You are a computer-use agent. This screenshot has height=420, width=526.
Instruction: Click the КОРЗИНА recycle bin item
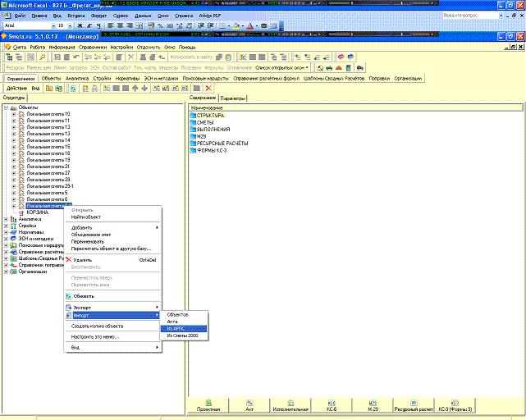click(37, 212)
